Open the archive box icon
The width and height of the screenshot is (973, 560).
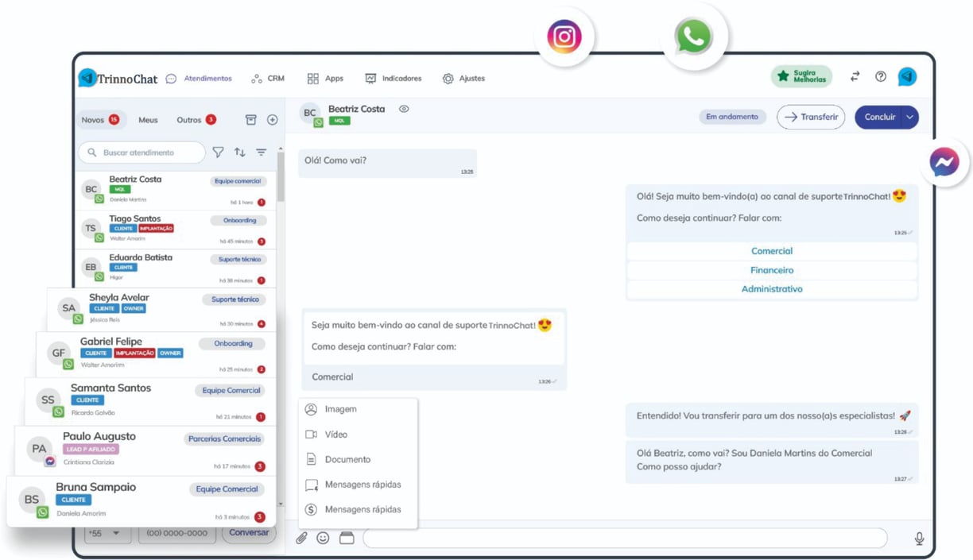[x=250, y=120]
